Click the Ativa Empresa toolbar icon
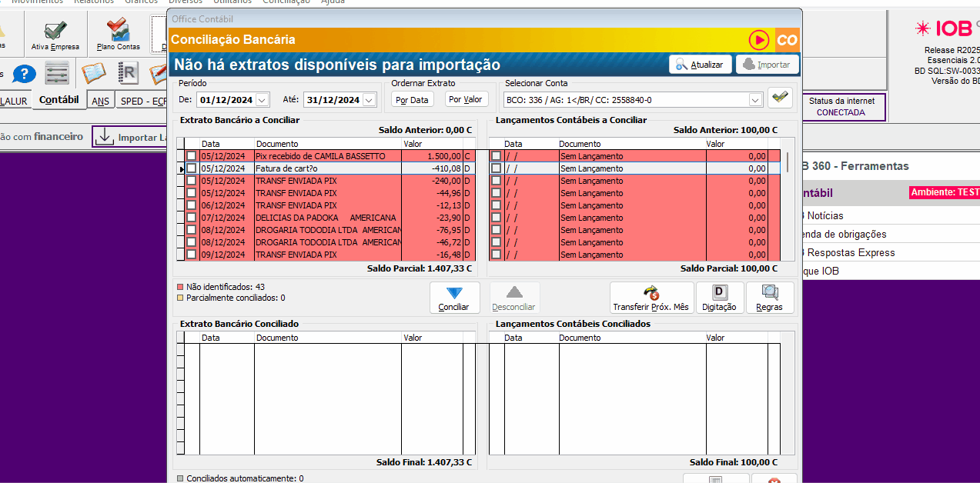Viewport: 980px width, 483px height. [55, 34]
